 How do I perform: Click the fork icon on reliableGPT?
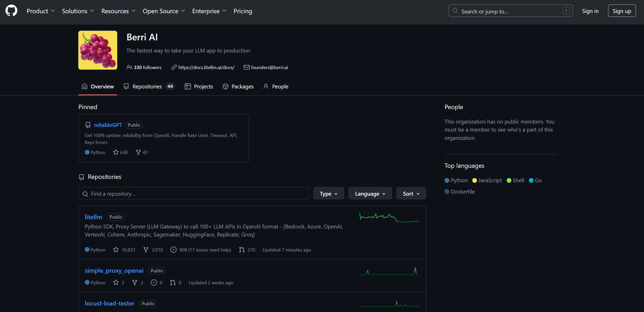point(138,152)
